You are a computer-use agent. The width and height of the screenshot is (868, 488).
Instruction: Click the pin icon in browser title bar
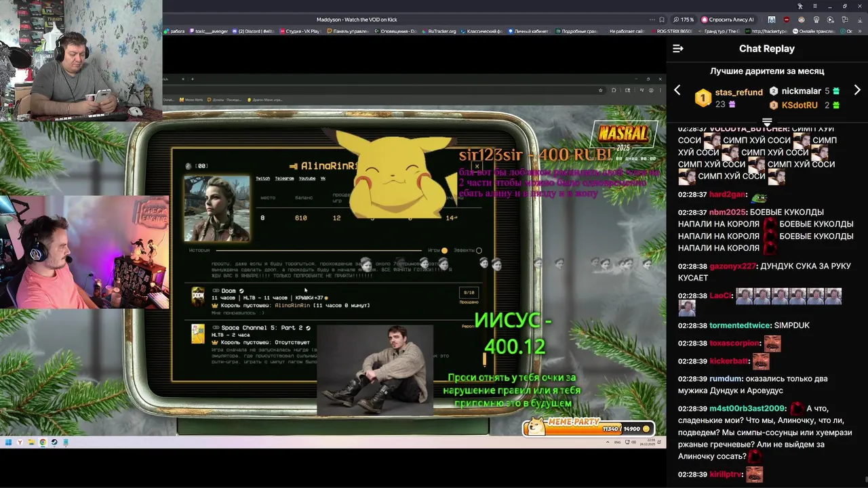(800, 6)
